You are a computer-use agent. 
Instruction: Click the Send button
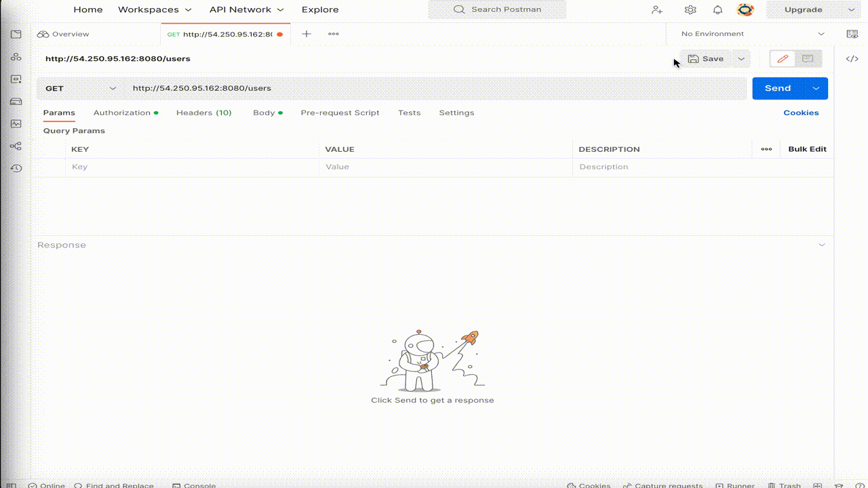pyautogui.click(x=778, y=88)
